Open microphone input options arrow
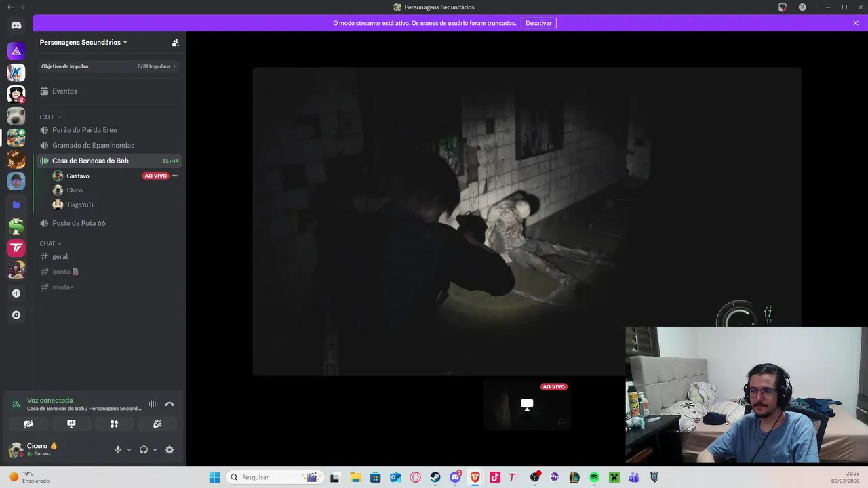 click(129, 449)
